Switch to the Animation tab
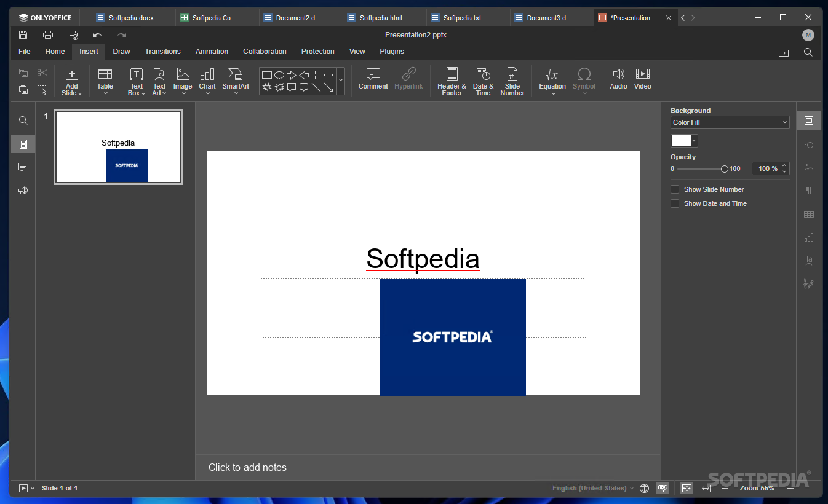This screenshot has height=504, width=828. [212, 52]
